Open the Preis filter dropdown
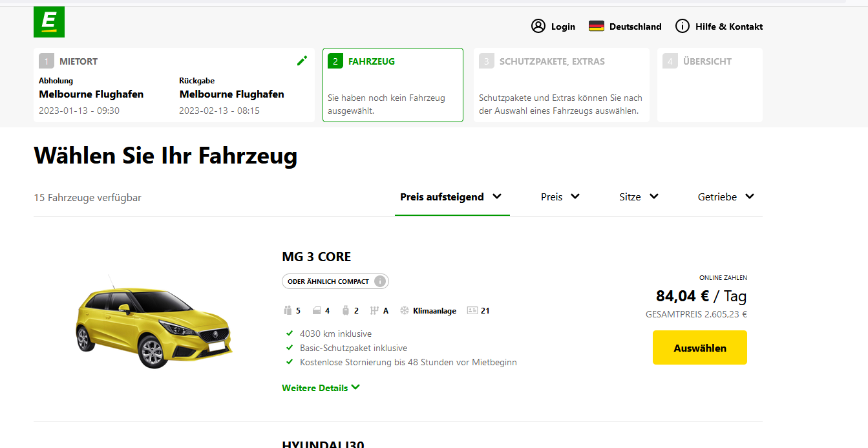The image size is (868, 448). (x=560, y=197)
